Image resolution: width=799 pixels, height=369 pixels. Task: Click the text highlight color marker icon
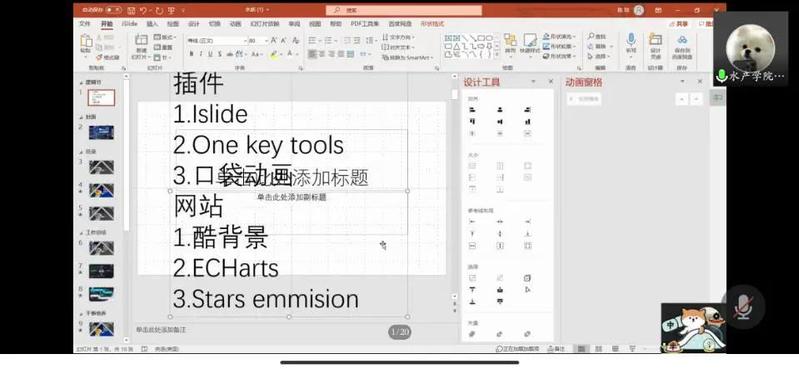click(274, 54)
